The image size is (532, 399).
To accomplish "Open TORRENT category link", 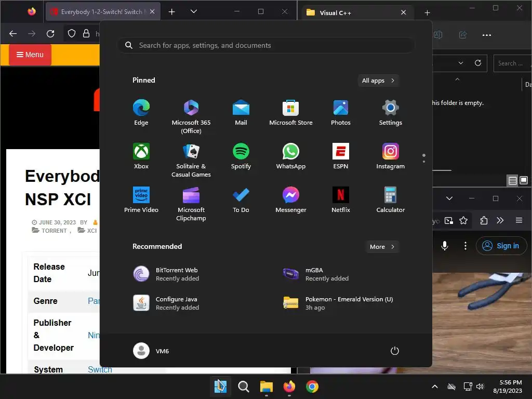I will click(x=54, y=231).
